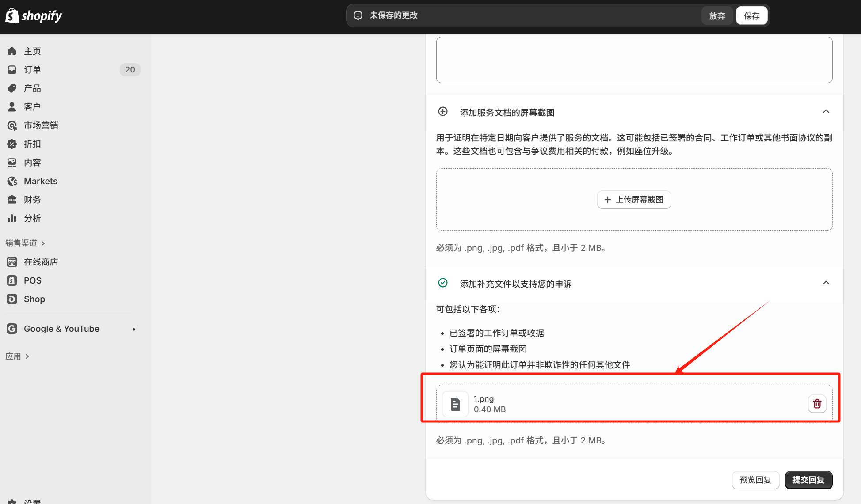Collapse the supplementary files section
Viewport: 861px width, 504px height.
pos(826,283)
